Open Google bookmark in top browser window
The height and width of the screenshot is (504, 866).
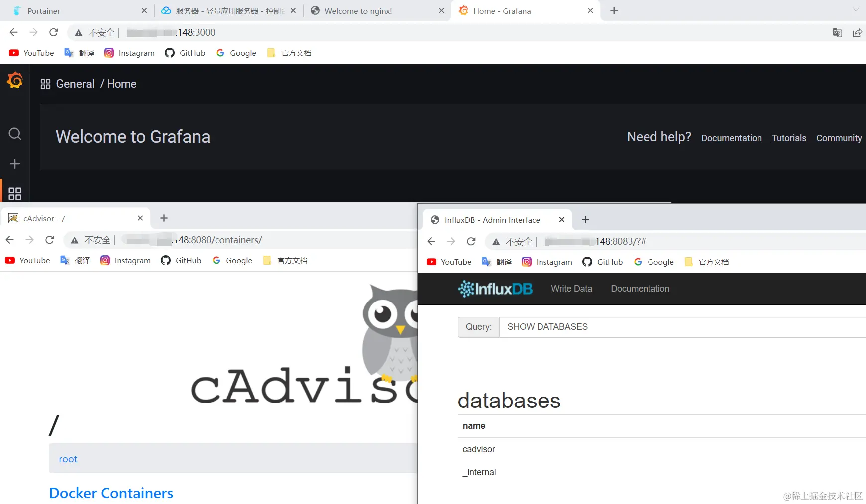coord(236,53)
